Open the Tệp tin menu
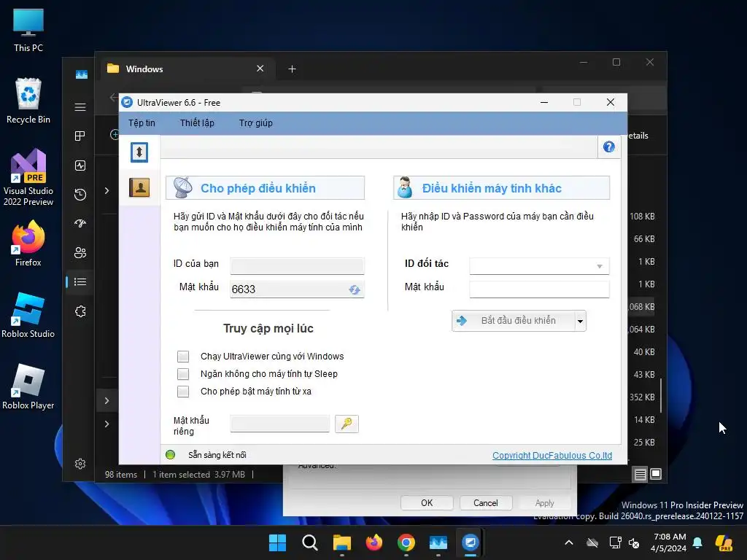Image resolution: width=747 pixels, height=560 pixels. [142, 122]
